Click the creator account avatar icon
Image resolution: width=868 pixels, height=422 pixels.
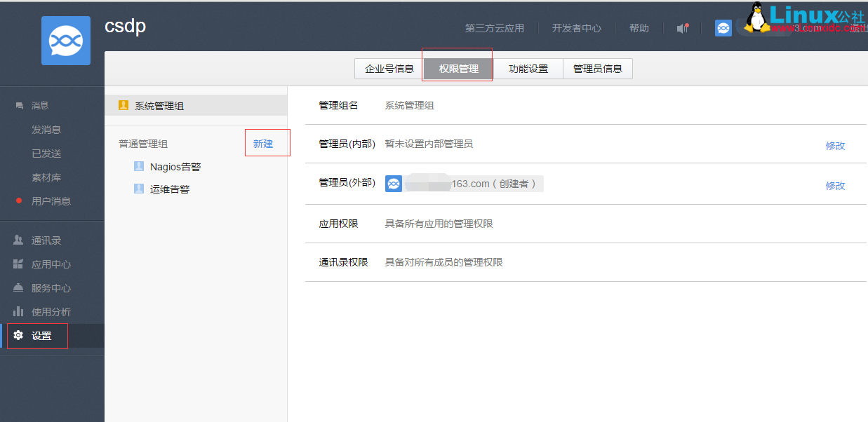click(x=394, y=184)
